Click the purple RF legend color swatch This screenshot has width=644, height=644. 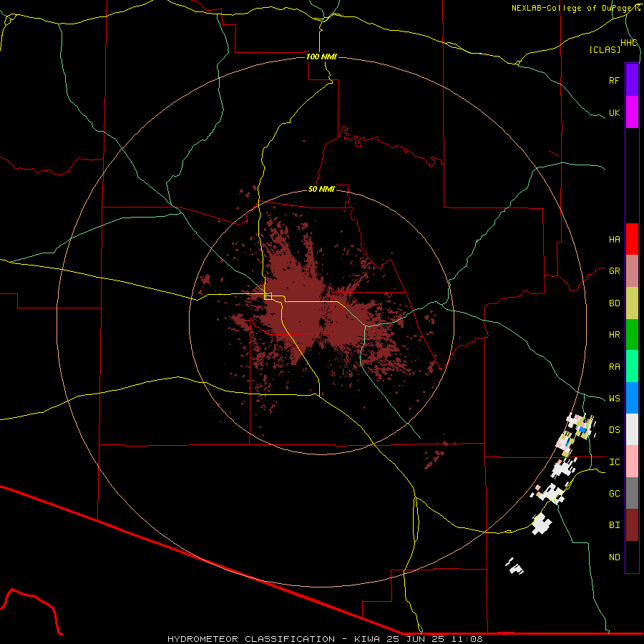point(632,80)
